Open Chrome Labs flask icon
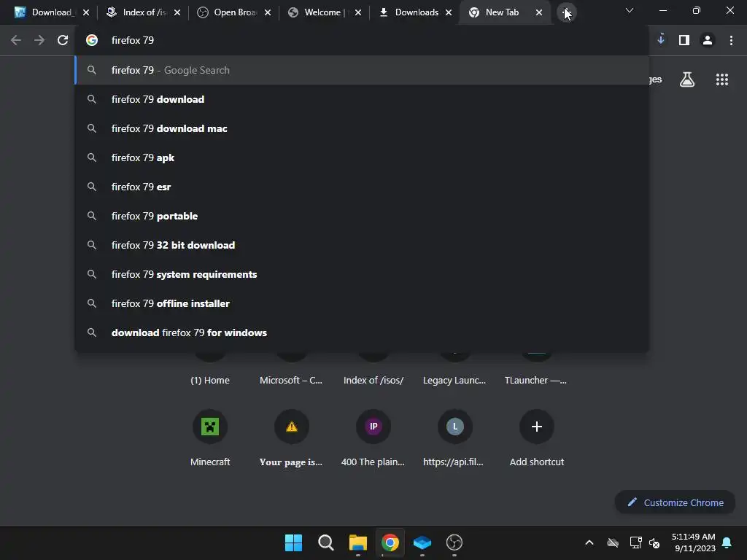This screenshot has height=560, width=747. pyautogui.click(x=687, y=79)
